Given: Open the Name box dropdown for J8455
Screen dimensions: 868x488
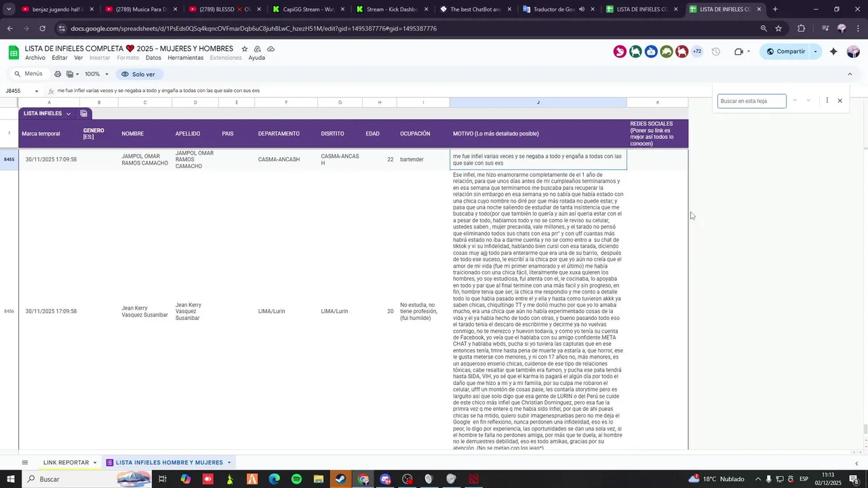Looking at the screenshot, I should [37, 91].
